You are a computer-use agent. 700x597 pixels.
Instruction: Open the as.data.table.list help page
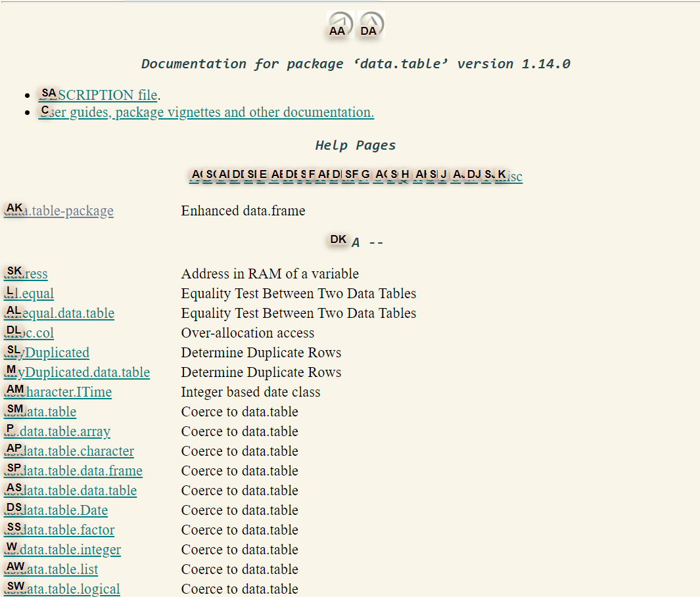point(58,569)
